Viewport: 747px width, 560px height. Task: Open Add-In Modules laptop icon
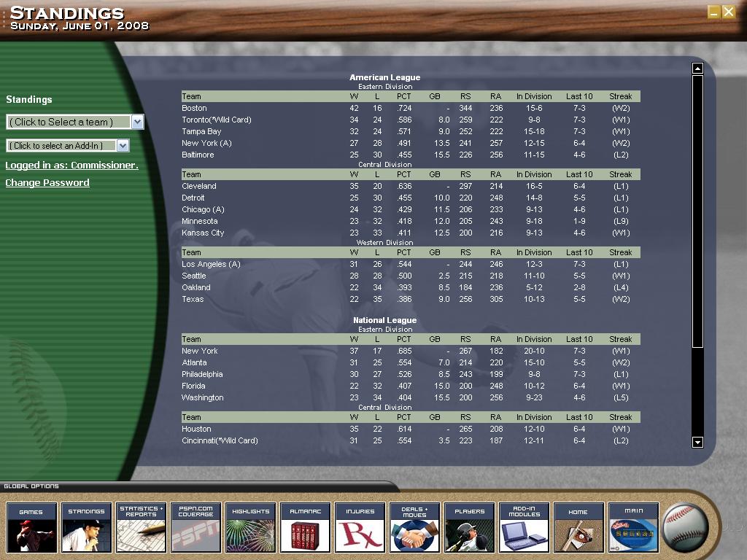[x=525, y=527]
